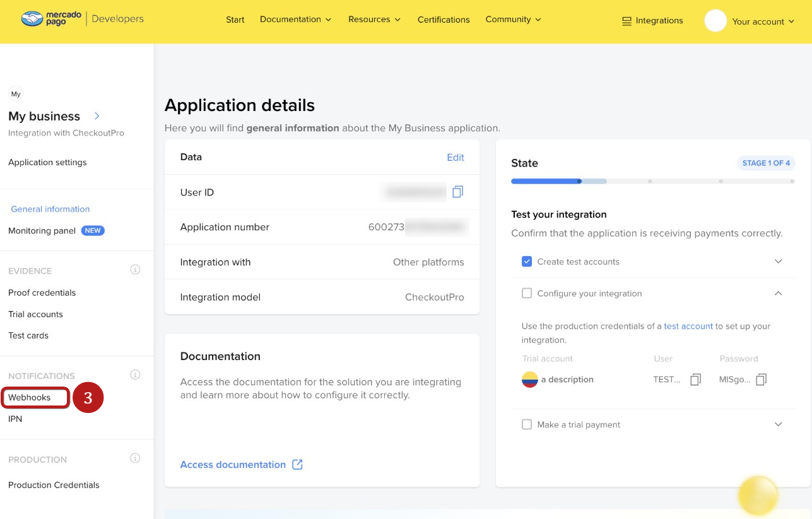Click the My business heading

click(44, 116)
